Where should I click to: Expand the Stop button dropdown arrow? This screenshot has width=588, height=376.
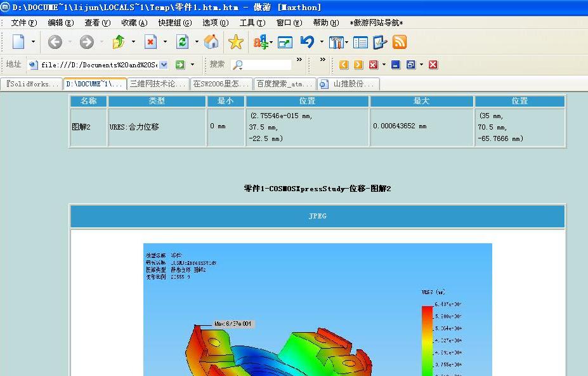pos(165,42)
